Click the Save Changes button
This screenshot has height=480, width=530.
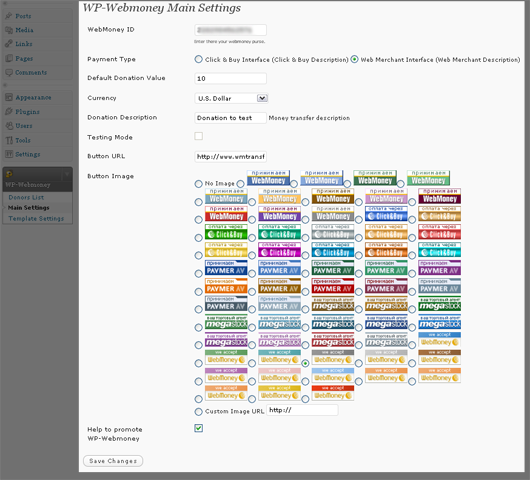click(x=113, y=461)
